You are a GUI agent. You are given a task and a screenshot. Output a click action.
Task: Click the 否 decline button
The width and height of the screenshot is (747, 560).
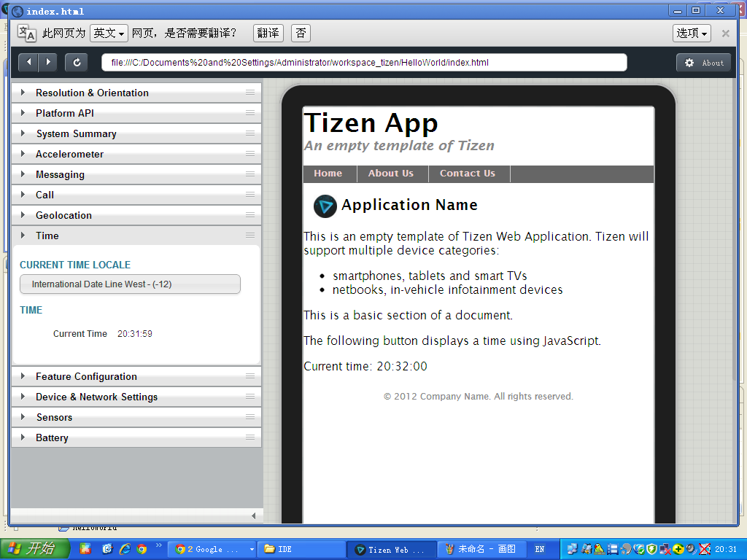tap(301, 34)
